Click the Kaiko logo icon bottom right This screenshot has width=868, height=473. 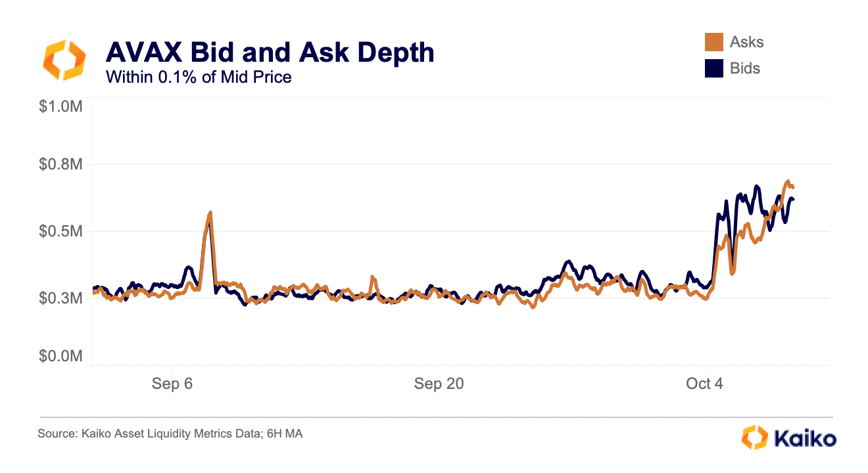(x=754, y=438)
